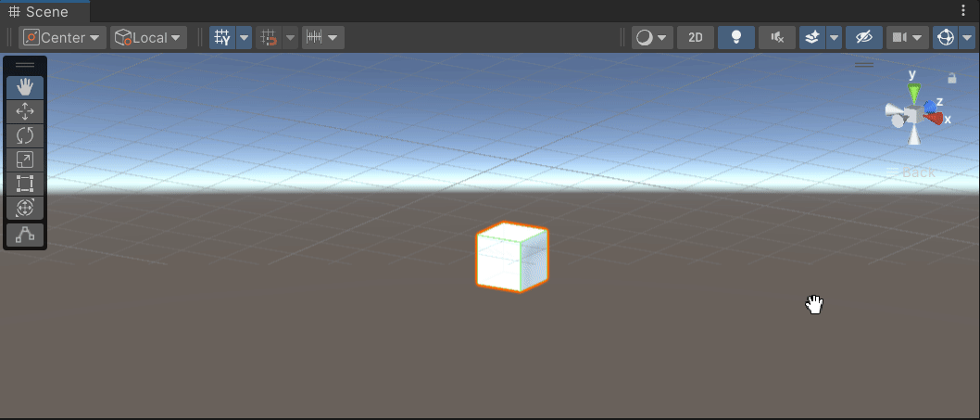Open the increment snap settings dropdown

[x=323, y=38]
